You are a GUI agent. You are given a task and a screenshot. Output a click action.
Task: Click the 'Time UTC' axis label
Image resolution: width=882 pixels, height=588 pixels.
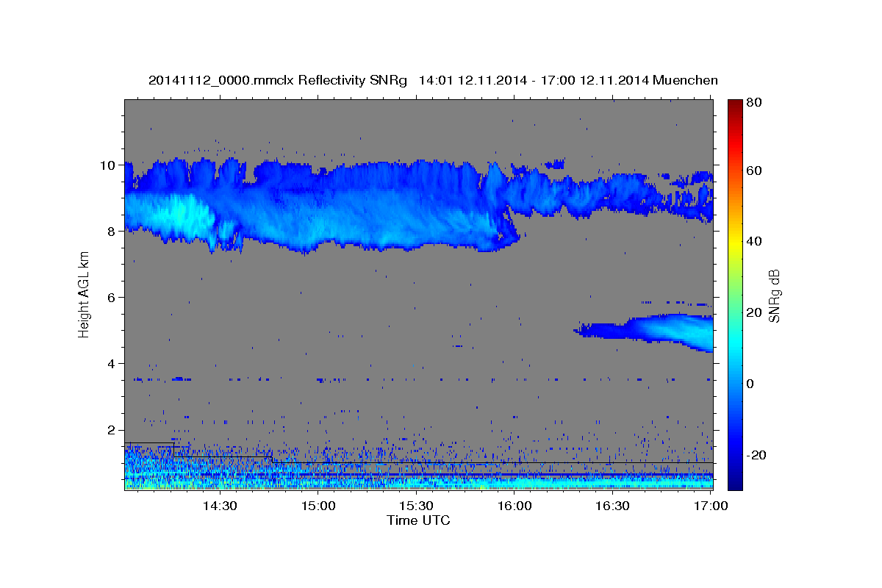point(418,520)
